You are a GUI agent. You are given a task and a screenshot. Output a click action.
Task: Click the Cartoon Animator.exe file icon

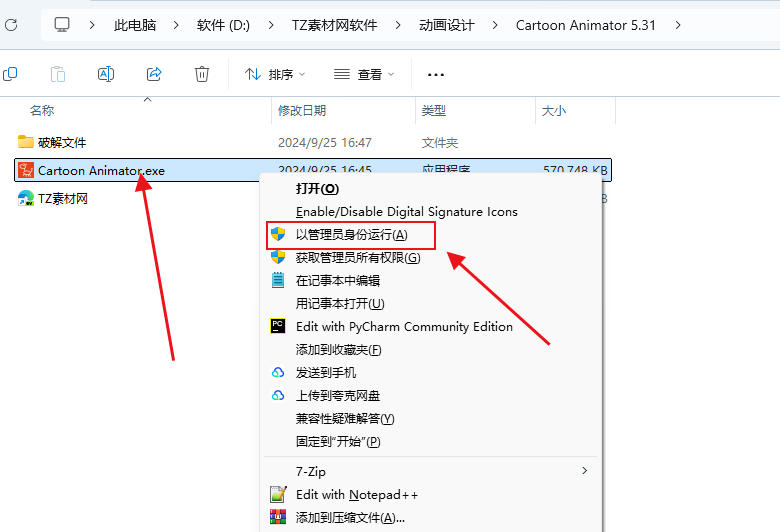tap(26, 170)
